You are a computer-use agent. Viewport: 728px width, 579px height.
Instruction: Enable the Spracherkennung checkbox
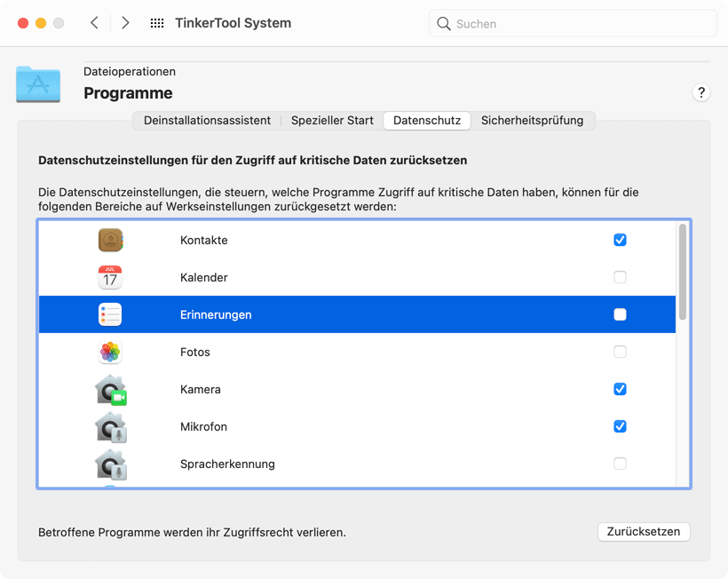620,464
